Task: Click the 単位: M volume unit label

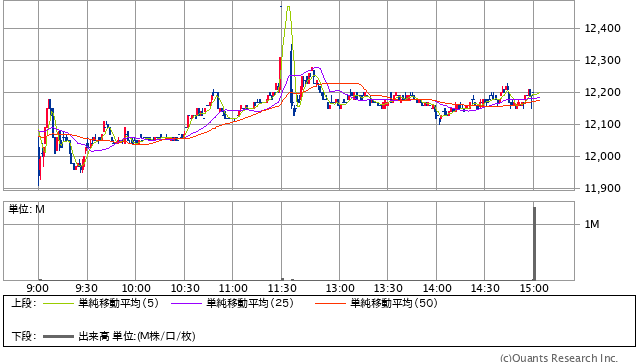Action: [x=26, y=209]
